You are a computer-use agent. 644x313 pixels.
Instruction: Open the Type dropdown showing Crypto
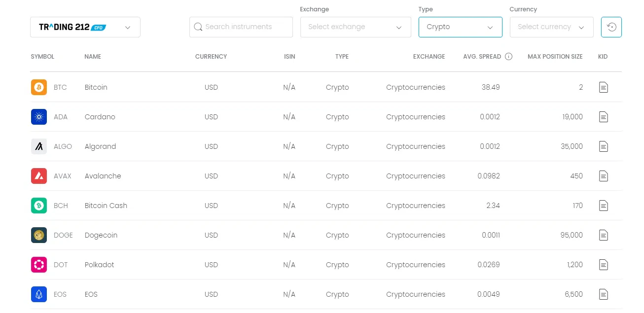click(461, 27)
